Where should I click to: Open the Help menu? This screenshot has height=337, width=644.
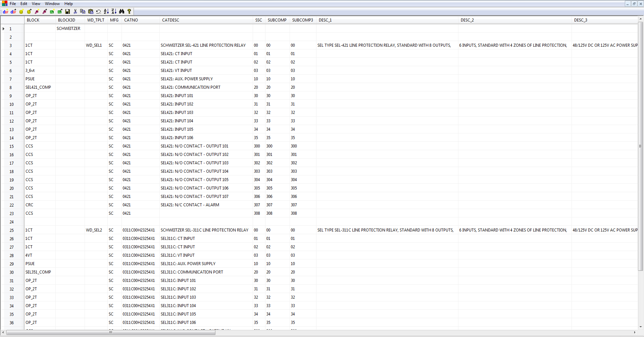(x=68, y=4)
